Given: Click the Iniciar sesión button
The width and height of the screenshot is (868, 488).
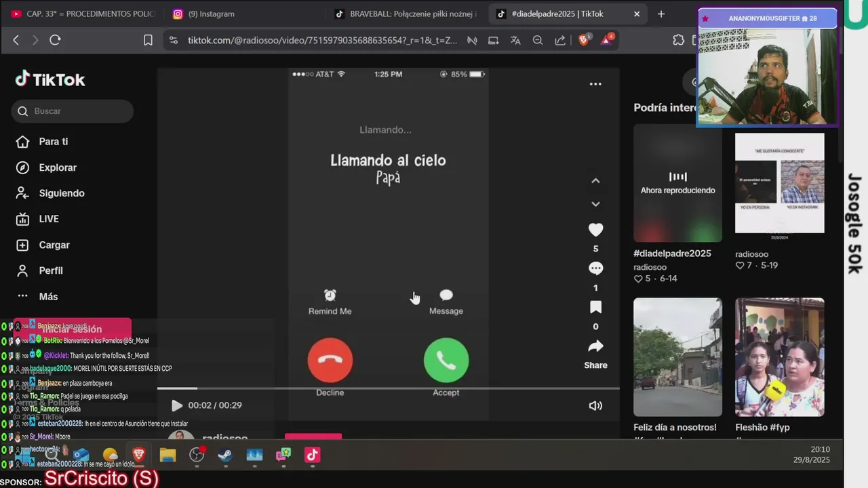Looking at the screenshot, I should tap(72, 329).
